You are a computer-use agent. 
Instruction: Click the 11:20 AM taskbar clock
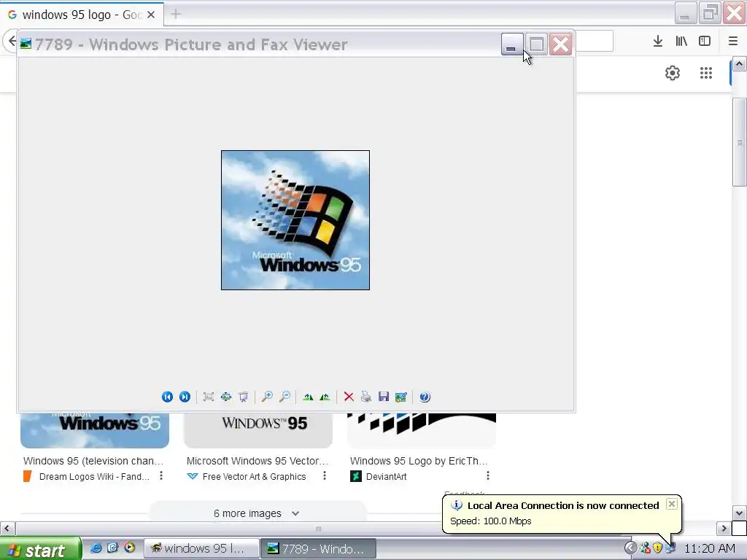[709, 548]
